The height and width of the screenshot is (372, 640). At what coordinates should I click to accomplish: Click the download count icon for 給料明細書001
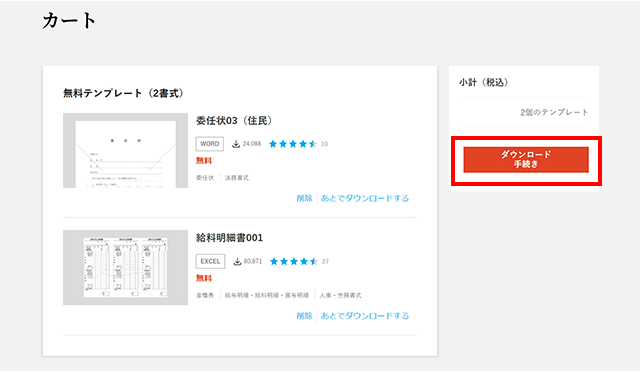pyautogui.click(x=237, y=261)
